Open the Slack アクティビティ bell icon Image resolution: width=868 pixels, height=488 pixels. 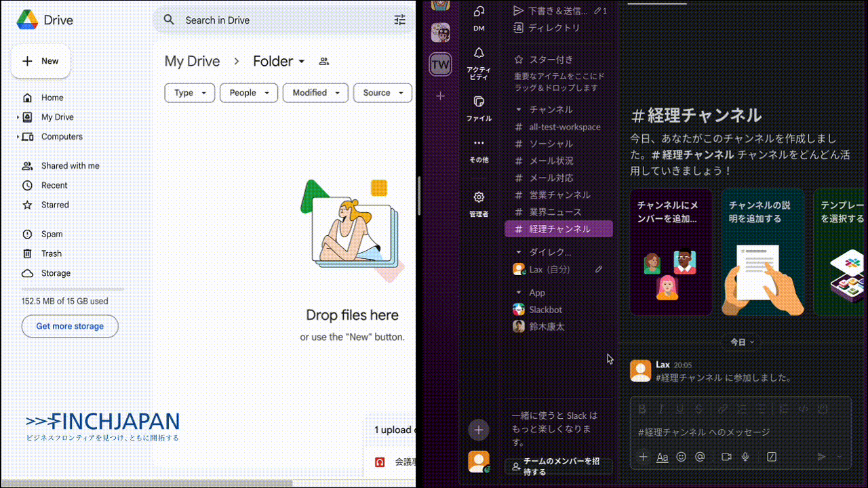(x=479, y=54)
